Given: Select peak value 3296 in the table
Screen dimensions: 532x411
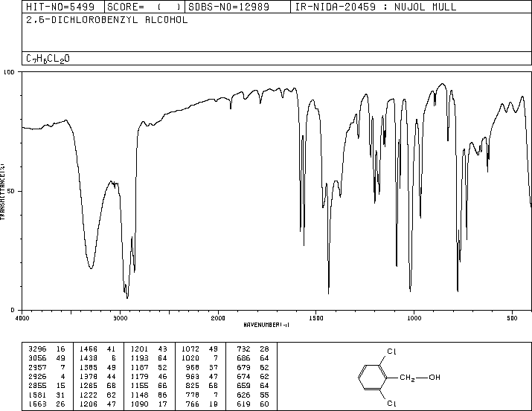Looking at the screenshot, I should tap(37, 349).
